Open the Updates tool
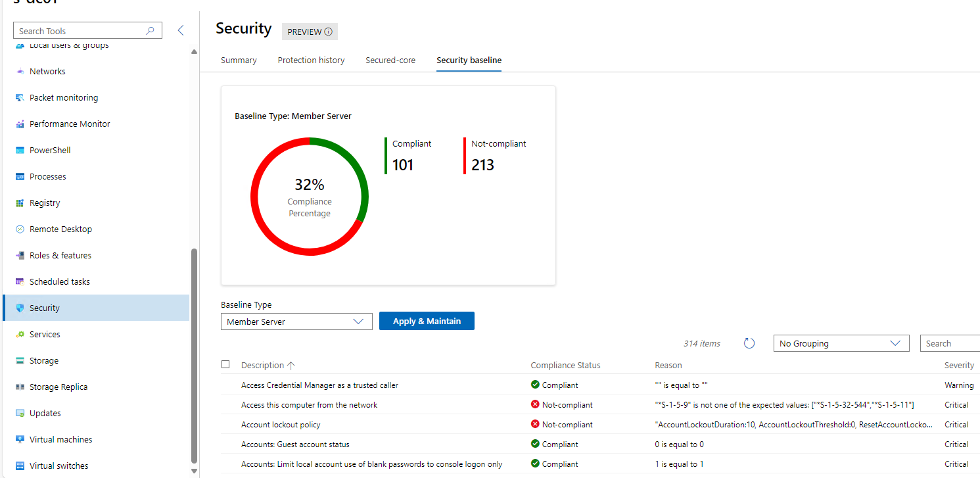Image resolution: width=980 pixels, height=478 pixels. pyautogui.click(x=46, y=413)
